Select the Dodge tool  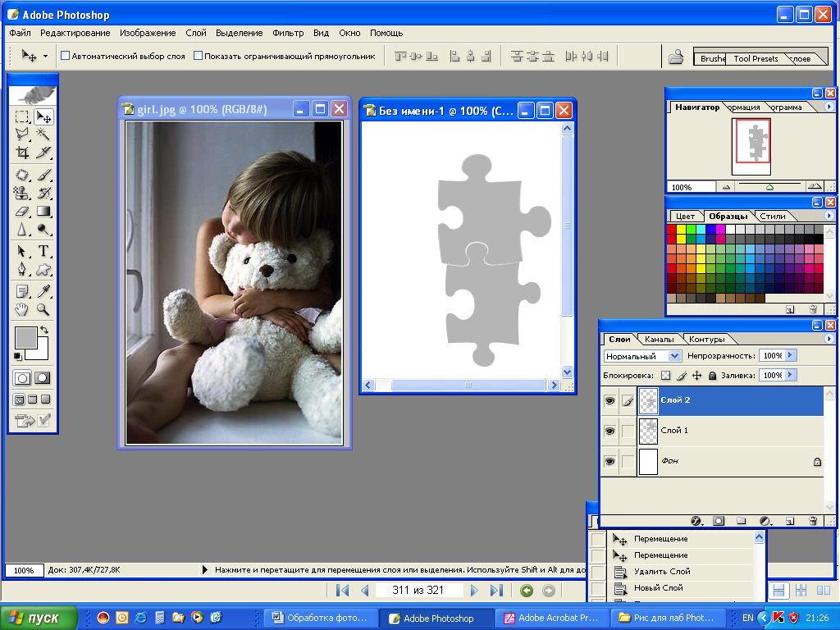click(x=43, y=230)
